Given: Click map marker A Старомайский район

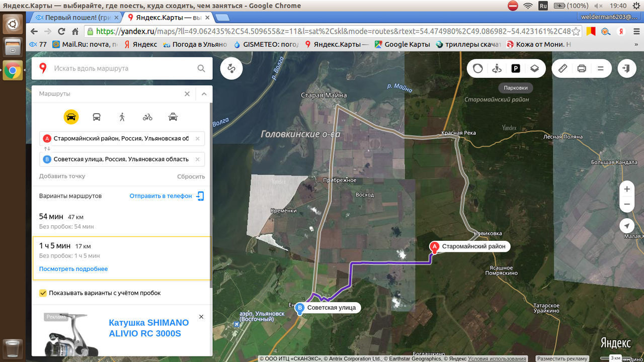Looking at the screenshot, I should click(434, 247).
